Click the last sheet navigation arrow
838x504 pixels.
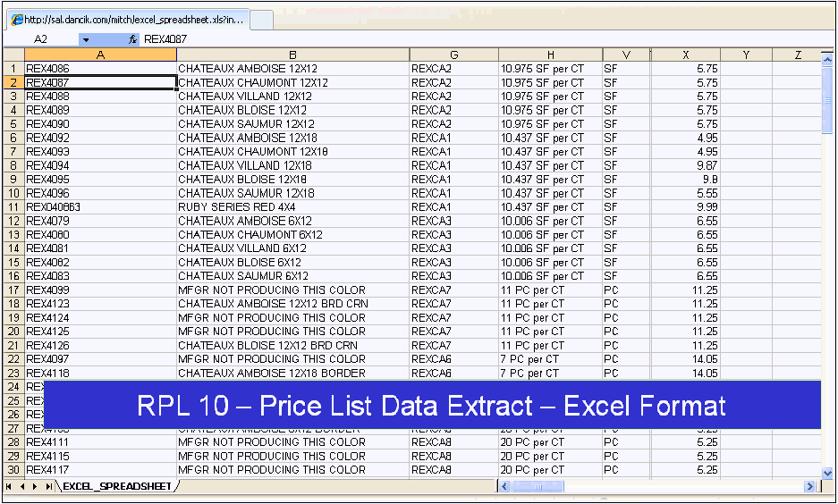pyautogui.click(x=48, y=486)
